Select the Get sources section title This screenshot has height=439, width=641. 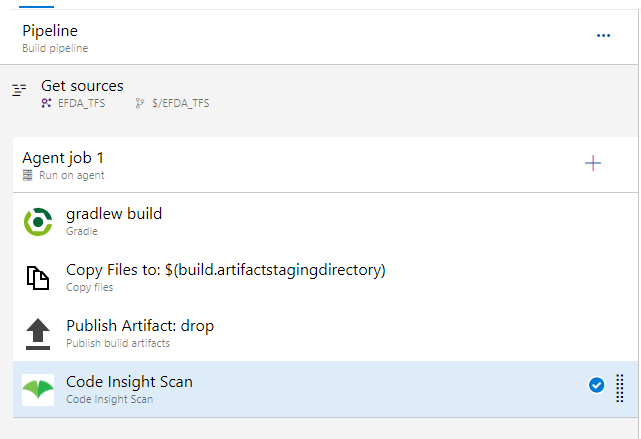(82, 86)
